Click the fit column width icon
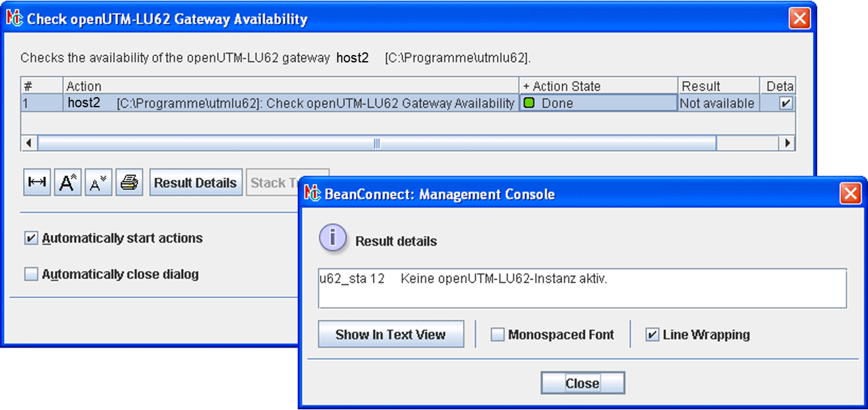This screenshot has height=410, width=868. coord(37,183)
